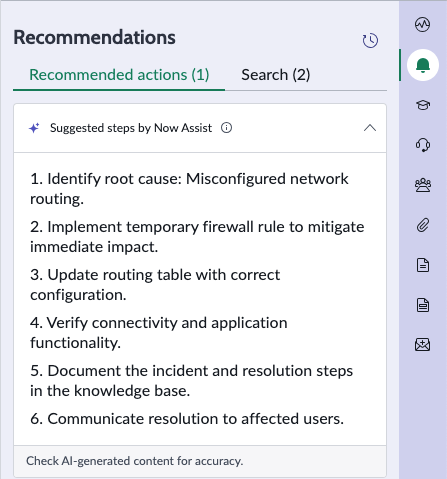Image resolution: width=447 pixels, height=479 pixels.
Task: Click the document icon below the paperclip
Action: click(x=423, y=265)
